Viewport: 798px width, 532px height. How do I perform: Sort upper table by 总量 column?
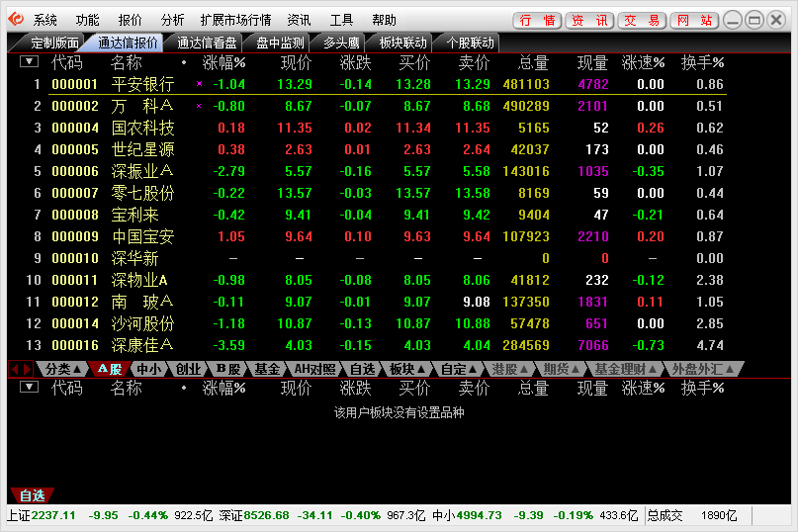(533, 62)
